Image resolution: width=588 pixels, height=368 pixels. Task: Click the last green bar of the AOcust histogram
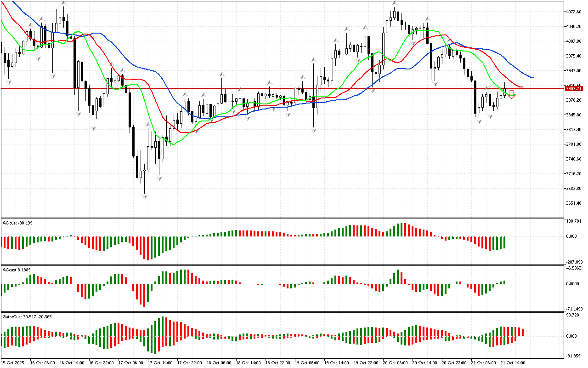tap(504, 242)
